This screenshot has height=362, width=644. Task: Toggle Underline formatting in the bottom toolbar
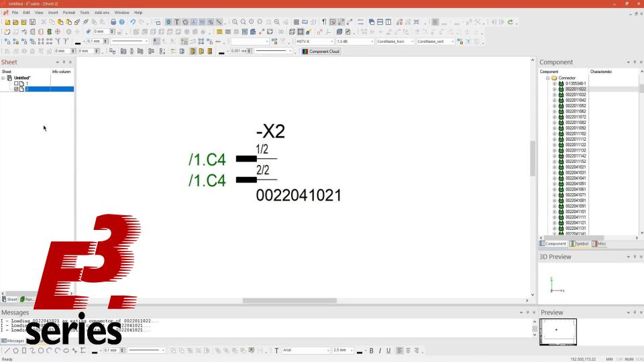388,351
